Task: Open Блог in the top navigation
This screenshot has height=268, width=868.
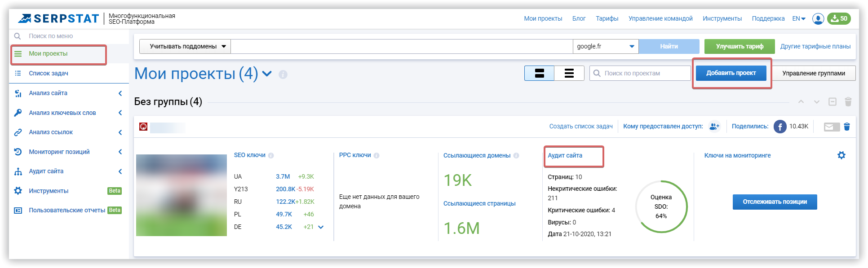Action: (x=579, y=18)
